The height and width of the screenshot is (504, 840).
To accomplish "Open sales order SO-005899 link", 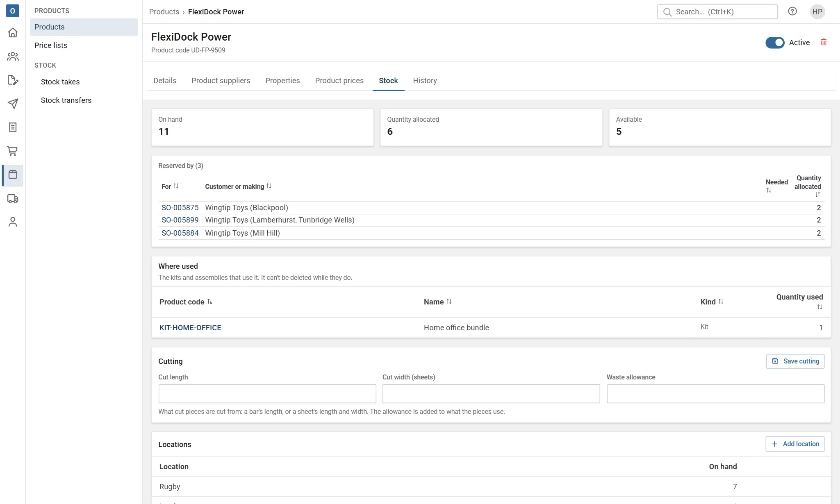I will point(180,220).
